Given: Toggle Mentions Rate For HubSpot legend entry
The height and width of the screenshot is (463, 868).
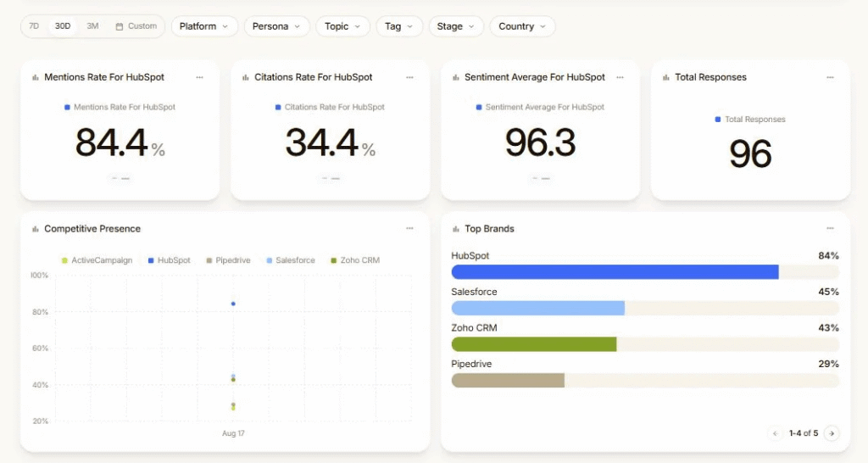Looking at the screenshot, I should (120, 107).
